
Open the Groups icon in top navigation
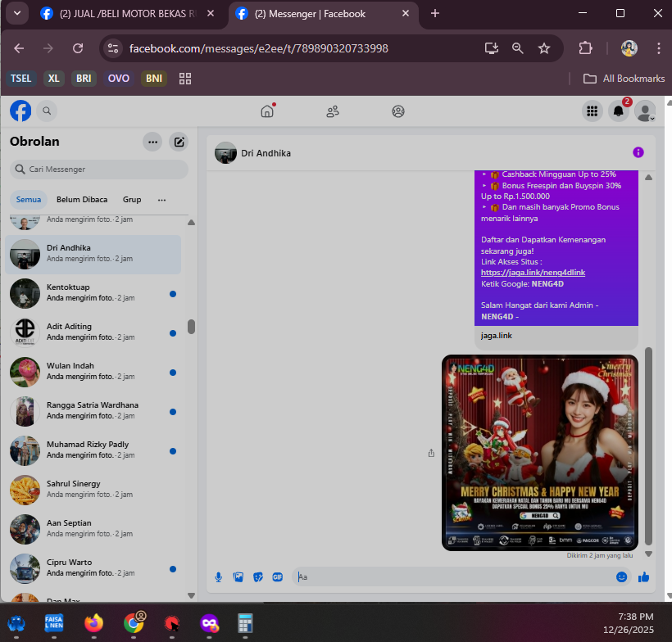point(398,111)
